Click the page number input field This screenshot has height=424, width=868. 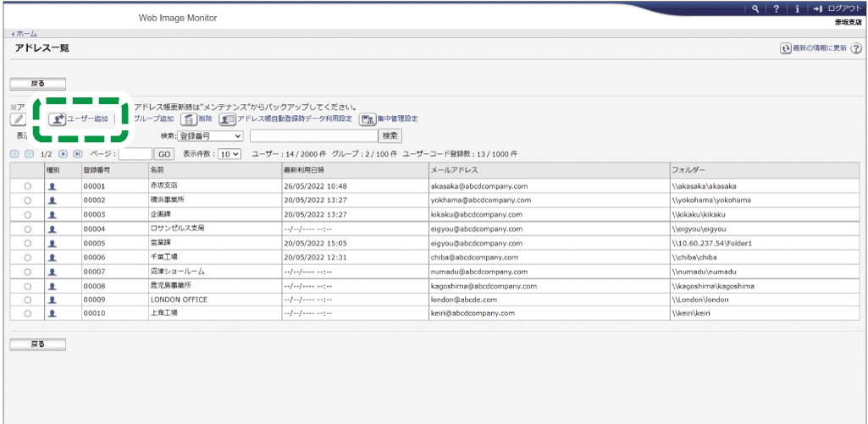point(135,154)
